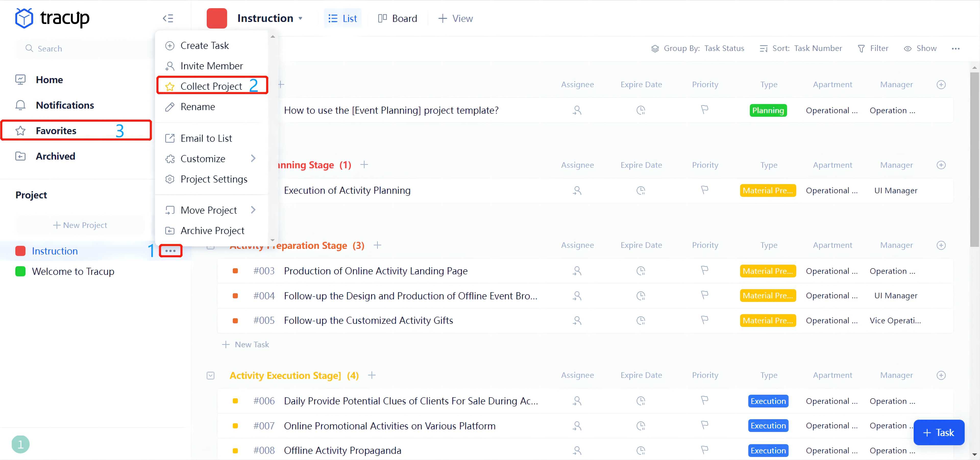Click the Notifications bell icon
The width and height of the screenshot is (980, 460).
tap(20, 105)
